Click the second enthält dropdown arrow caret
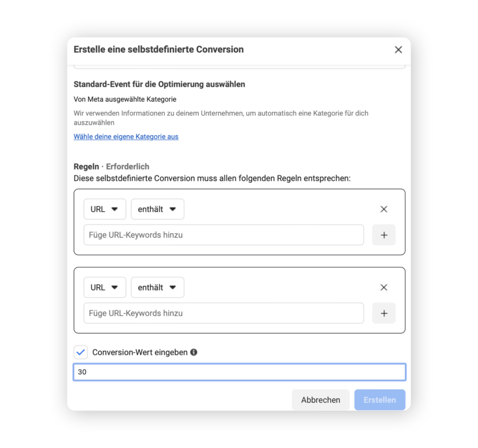 (x=173, y=287)
